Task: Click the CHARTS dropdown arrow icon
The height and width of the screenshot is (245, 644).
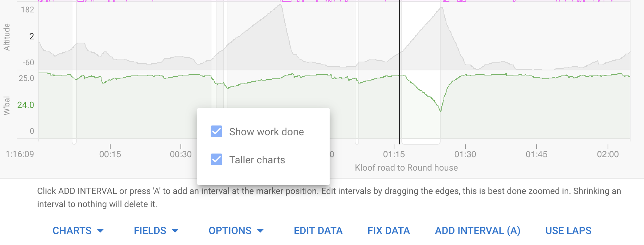Action: 100,231
